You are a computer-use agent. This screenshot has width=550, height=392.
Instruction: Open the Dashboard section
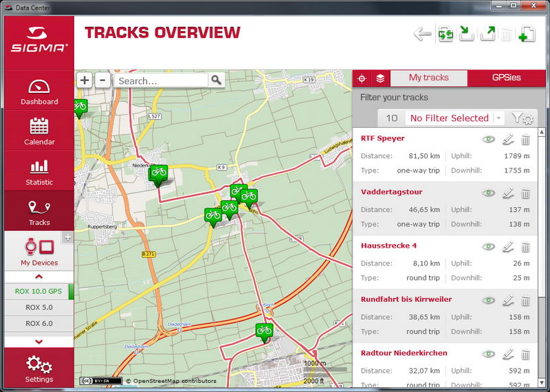[x=39, y=92]
